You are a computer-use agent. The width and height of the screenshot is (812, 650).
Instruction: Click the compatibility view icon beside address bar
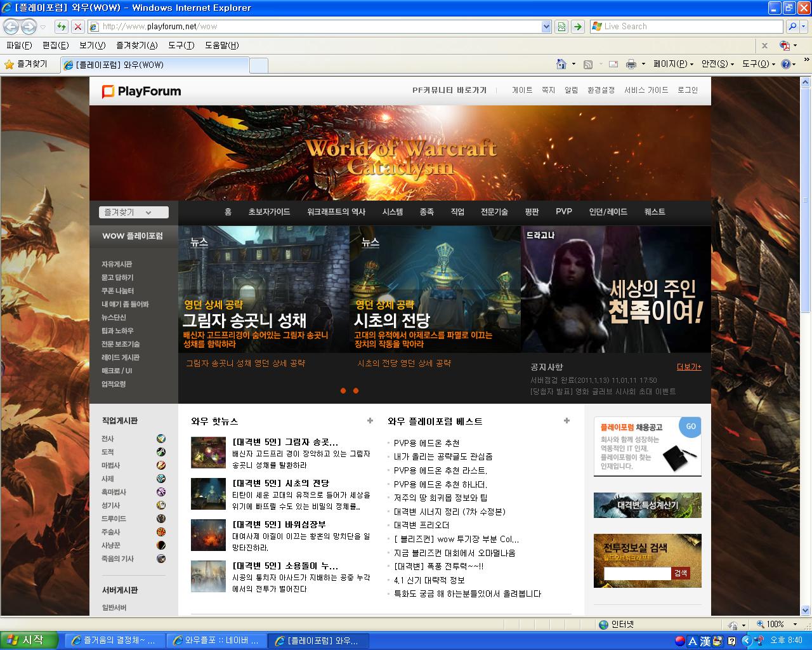click(561, 27)
